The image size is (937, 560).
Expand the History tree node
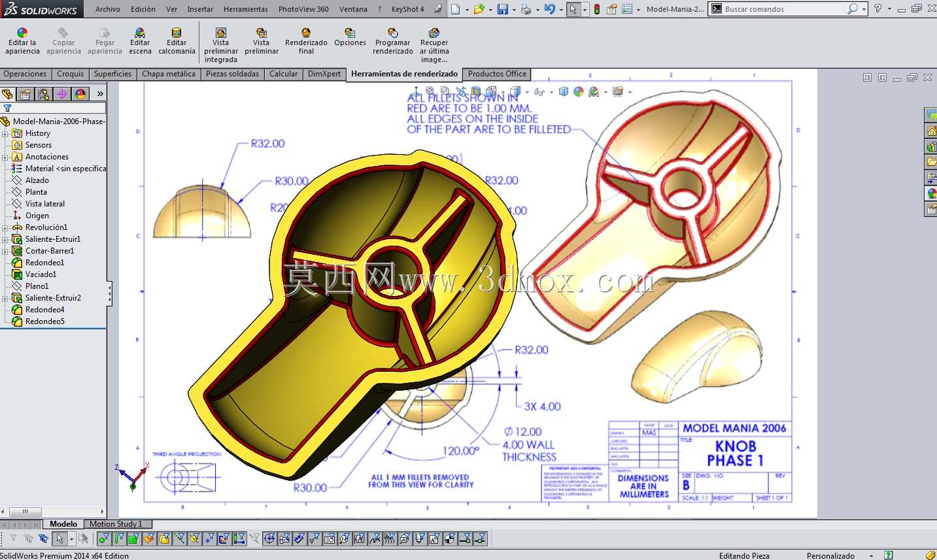[x=5, y=133]
